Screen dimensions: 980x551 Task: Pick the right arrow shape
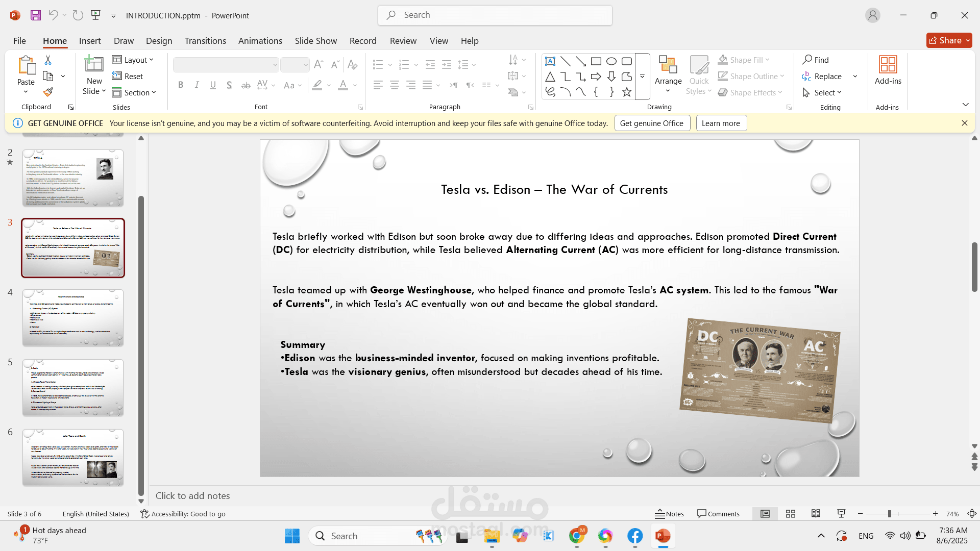point(596,77)
